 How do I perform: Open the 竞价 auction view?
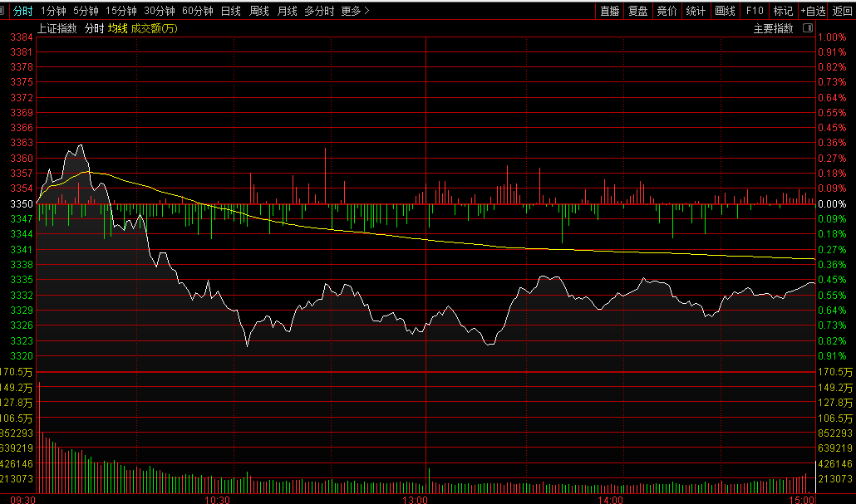tap(667, 11)
